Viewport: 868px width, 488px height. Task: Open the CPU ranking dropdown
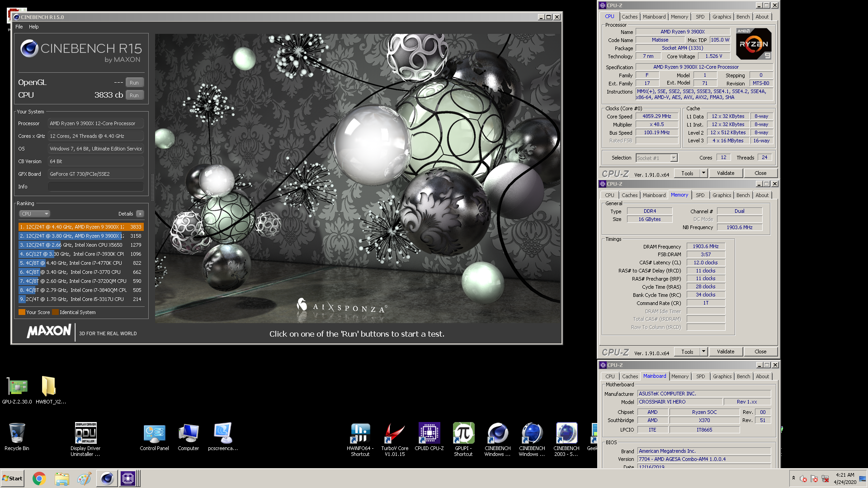click(x=34, y=214)
